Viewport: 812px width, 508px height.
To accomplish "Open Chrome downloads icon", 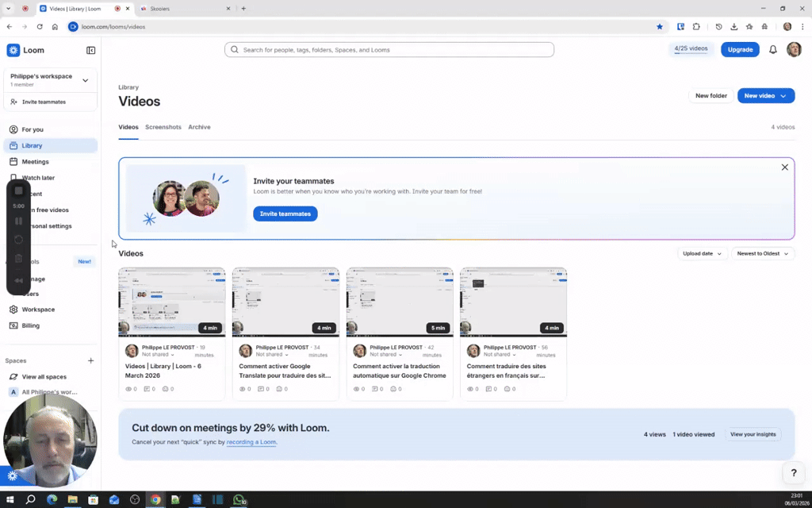I will click(733, 26).
